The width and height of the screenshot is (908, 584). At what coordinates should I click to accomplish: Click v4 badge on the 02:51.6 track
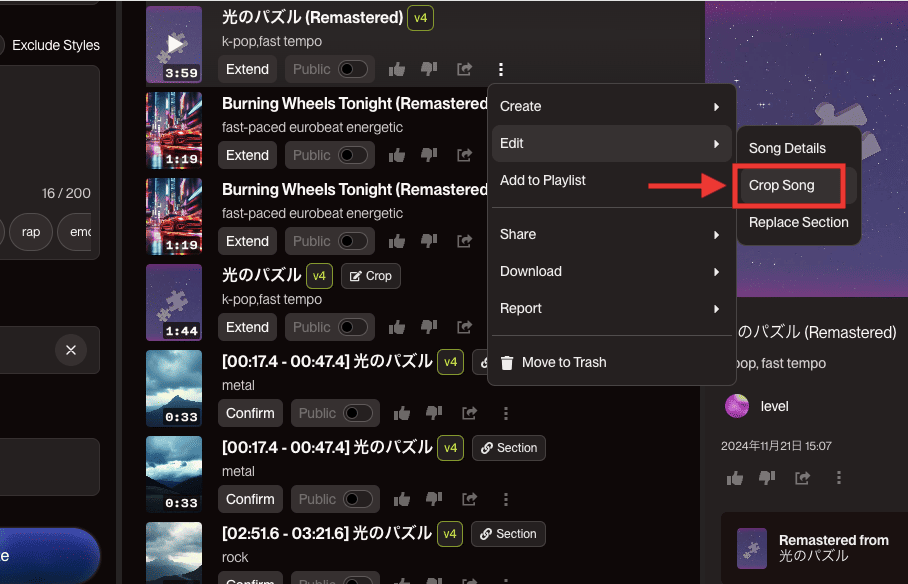click(x=450, y=534)
